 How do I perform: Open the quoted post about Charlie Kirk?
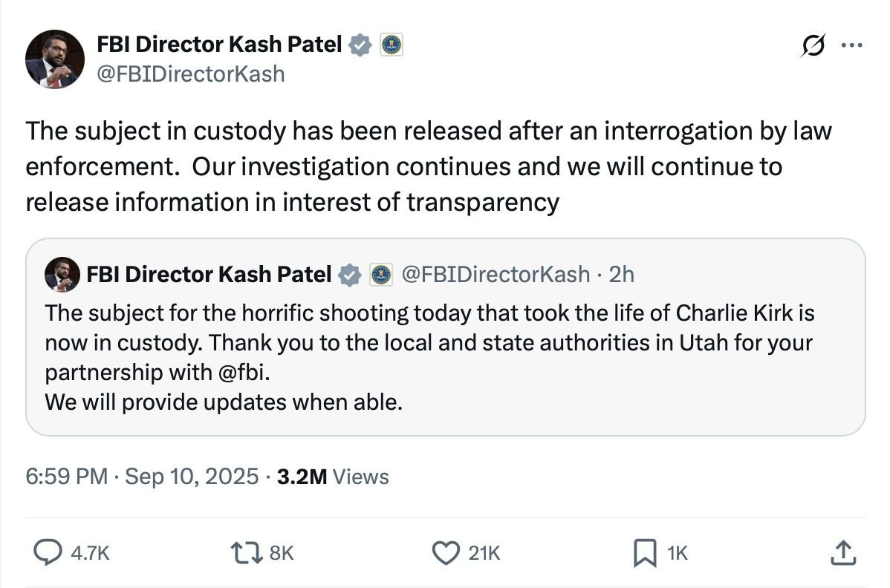(x=446, y=337)
